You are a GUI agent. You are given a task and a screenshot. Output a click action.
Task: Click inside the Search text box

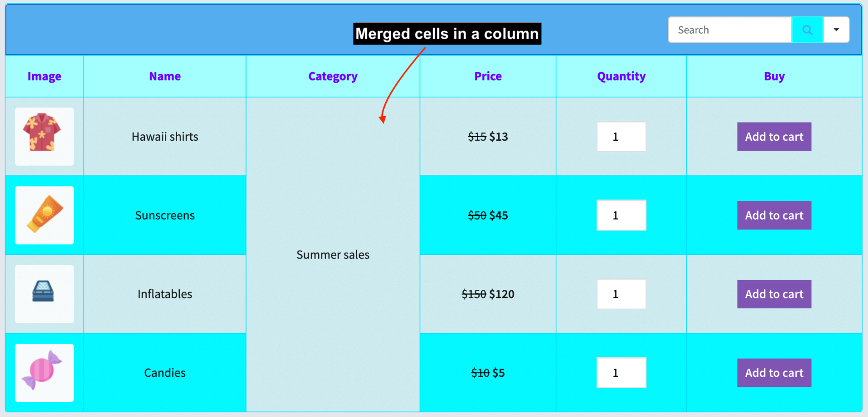point(729,30)
